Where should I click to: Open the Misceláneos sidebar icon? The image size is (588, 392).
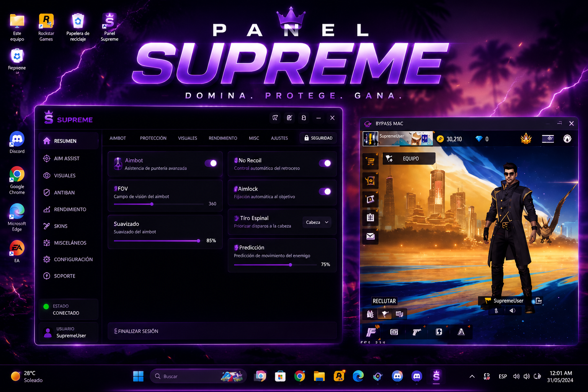47,243
